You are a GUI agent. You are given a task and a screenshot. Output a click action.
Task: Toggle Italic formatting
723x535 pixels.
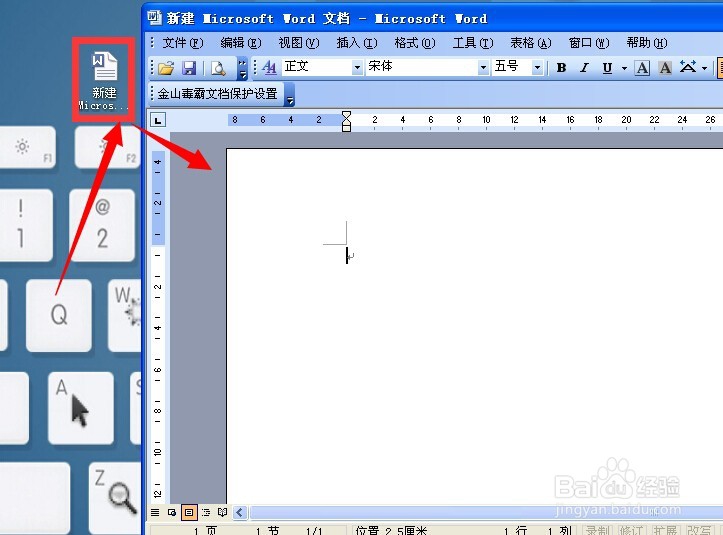pyautogui.click(x=584, y=68)
